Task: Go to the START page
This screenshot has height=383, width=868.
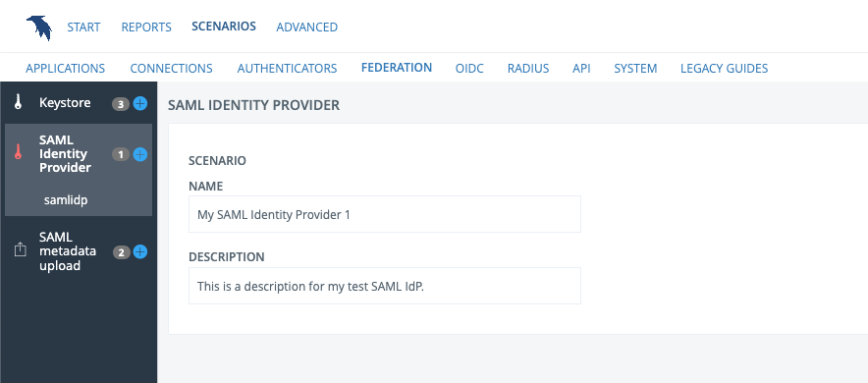Action: (83, 27)
